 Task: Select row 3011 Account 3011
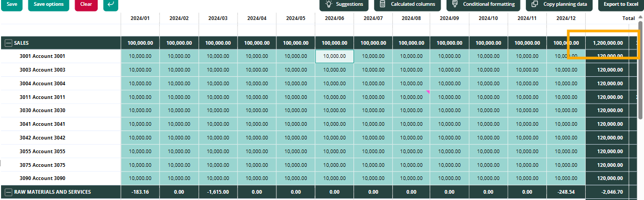click(x=60, y=97)
